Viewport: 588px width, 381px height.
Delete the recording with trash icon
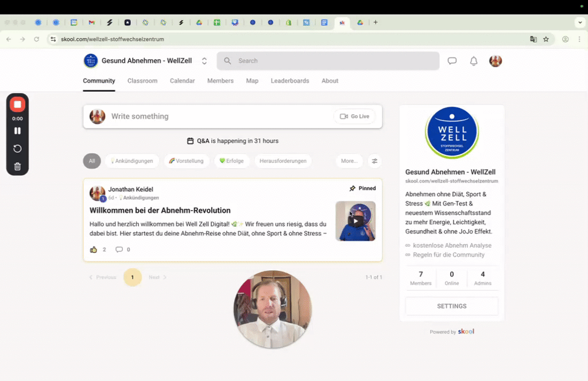click(x=17, y=166)
